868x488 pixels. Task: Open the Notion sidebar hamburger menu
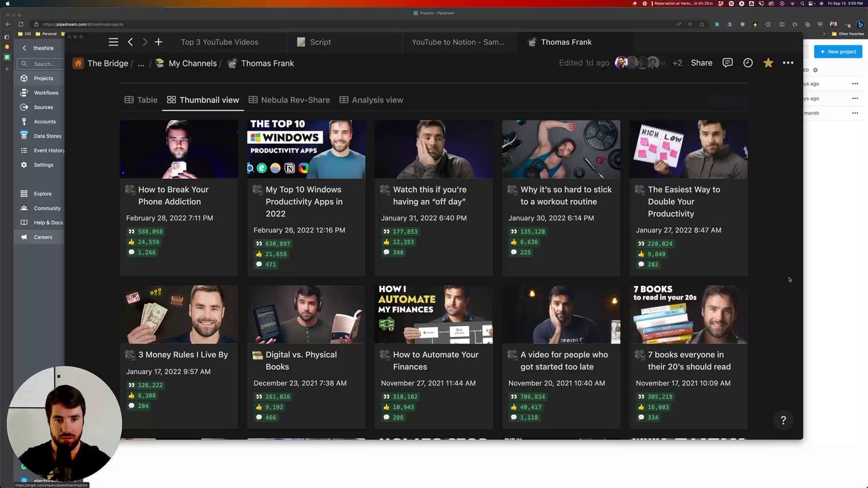[113, 42]
